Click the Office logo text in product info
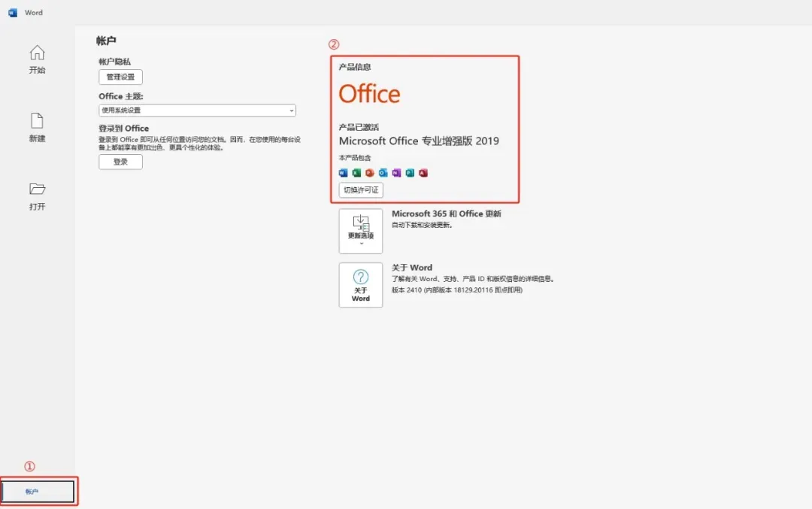Viewport: 812px width, 509px height. [x=369, y=94]
